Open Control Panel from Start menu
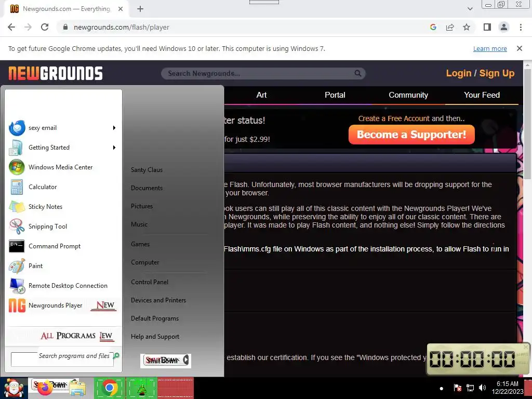 (x=150, y=282)
